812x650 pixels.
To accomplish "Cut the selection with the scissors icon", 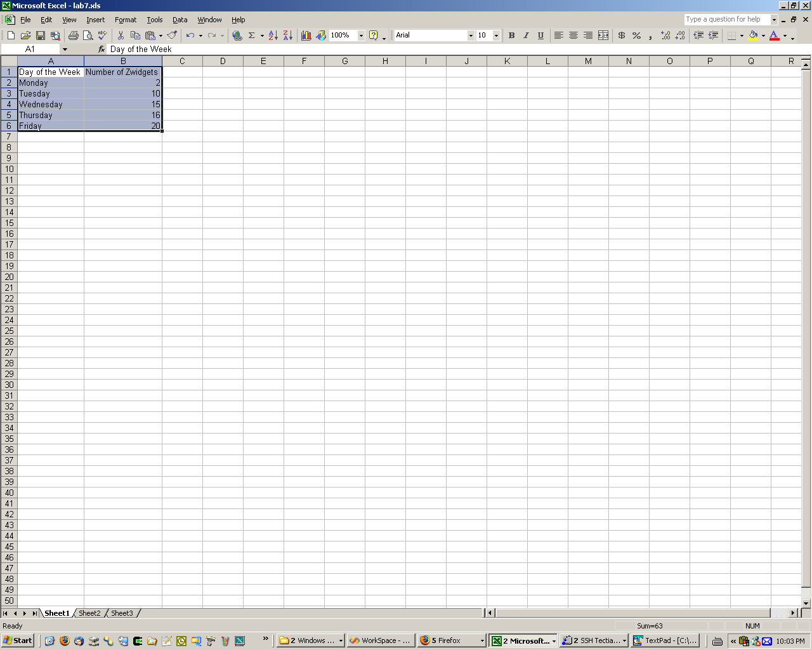I will tap(121, 36).
